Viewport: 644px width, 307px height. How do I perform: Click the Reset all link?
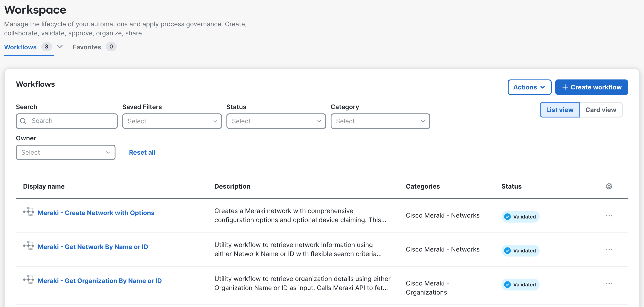[x=142, y=153]
